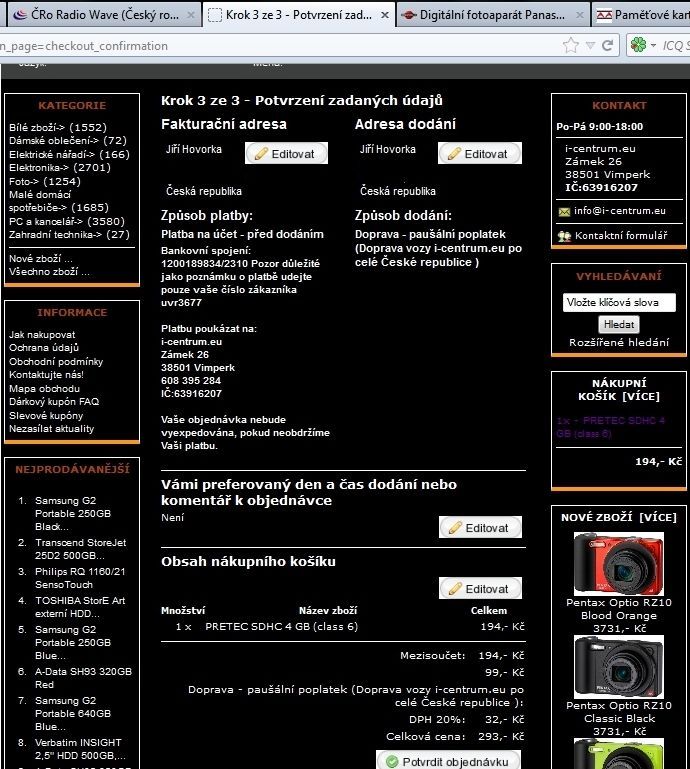
Task: Open the Obchodní podmínky page
Action: 56,362
